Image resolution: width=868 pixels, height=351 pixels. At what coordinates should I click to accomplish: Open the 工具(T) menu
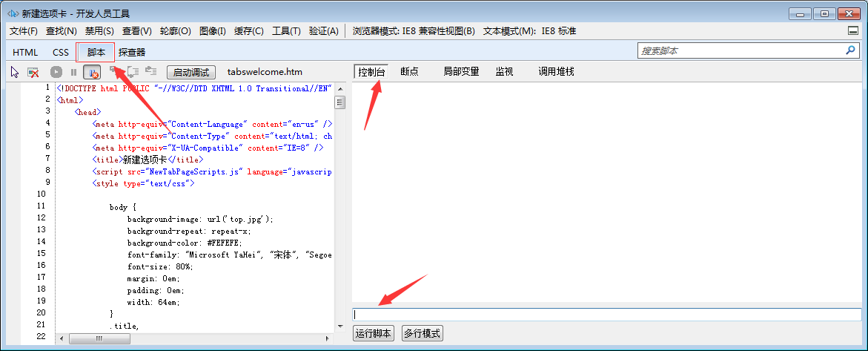[286, 31]
